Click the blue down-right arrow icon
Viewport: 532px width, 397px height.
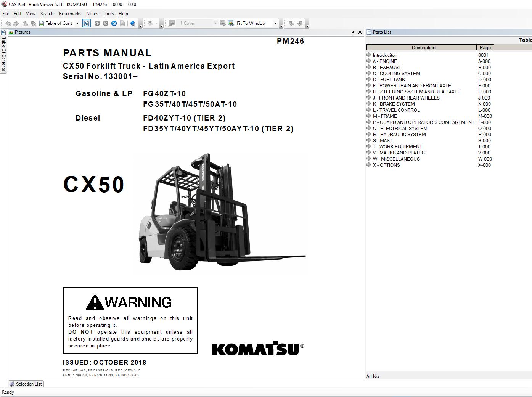coord(114,23)
